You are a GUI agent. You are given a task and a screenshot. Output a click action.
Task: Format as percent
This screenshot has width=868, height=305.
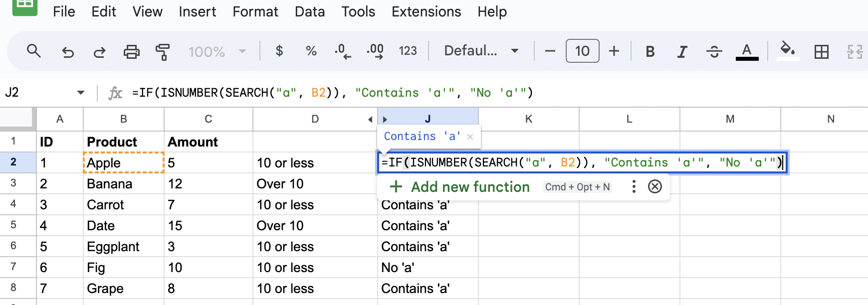[x=311, y=51]
